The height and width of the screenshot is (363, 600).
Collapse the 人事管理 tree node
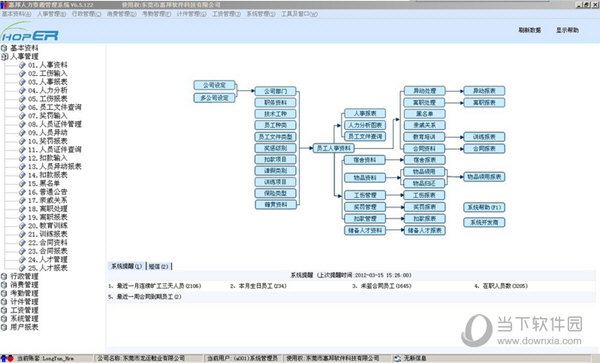4,57
